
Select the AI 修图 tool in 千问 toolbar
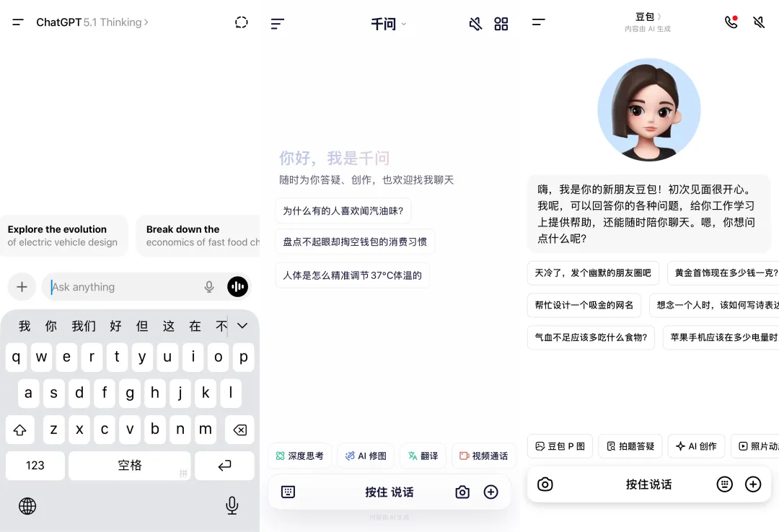click(365, 456)
